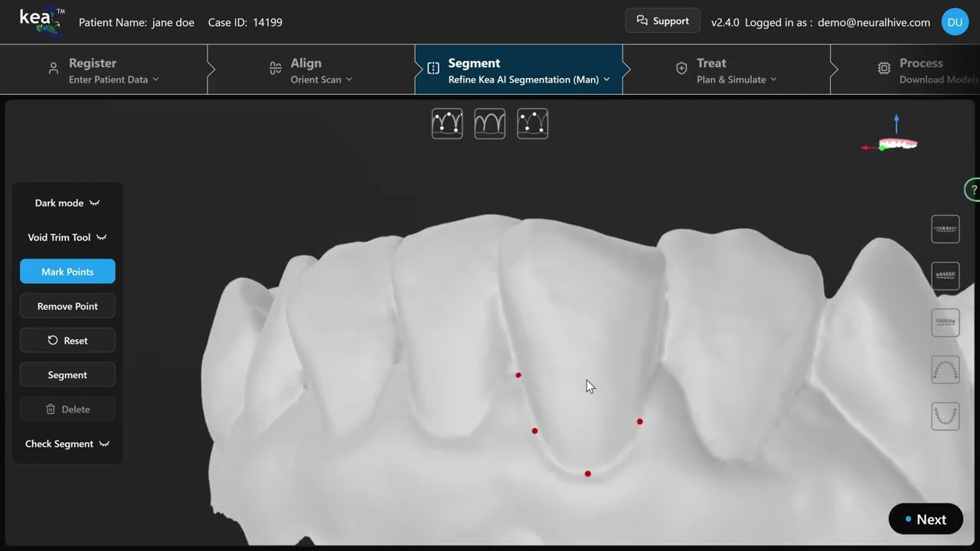Viewport: 980px width, 551px height.
Task: Click the Kea logo icon
Action: click(x=42, y=21)
